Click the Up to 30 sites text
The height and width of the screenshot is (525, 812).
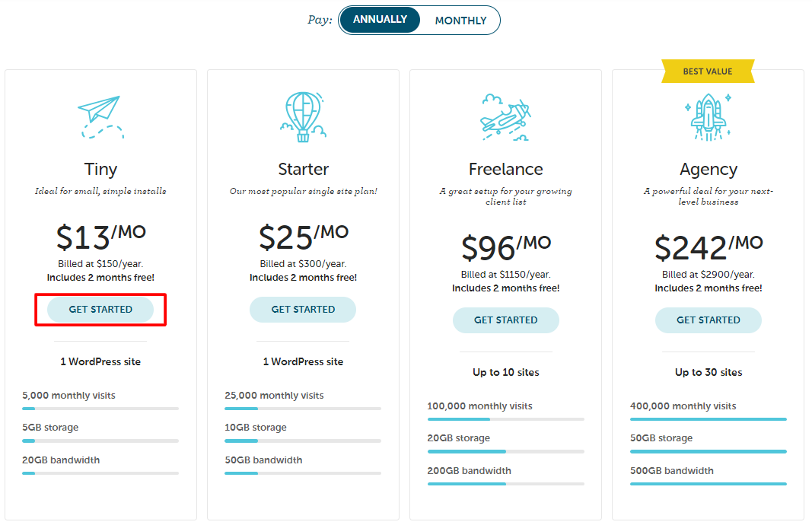click(709, 372)
